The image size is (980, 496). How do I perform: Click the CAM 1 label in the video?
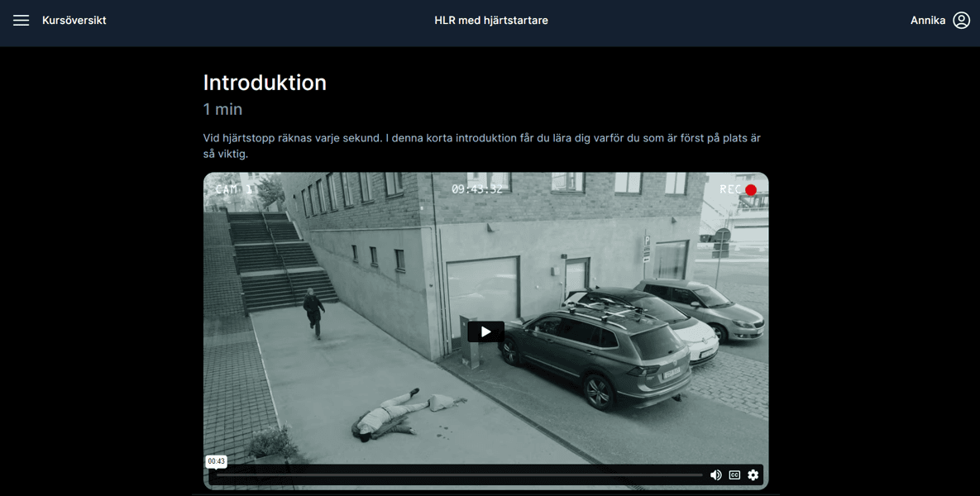click(235, 190)
